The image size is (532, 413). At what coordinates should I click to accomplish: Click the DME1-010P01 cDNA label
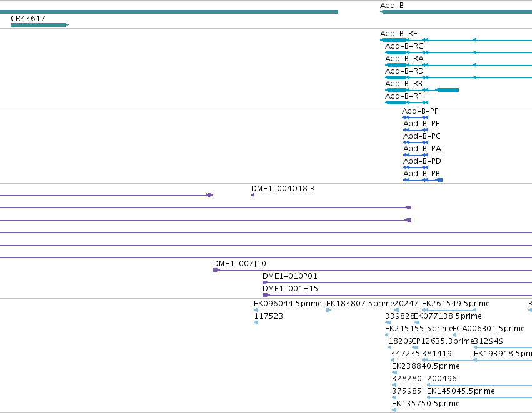pos(289,276)
